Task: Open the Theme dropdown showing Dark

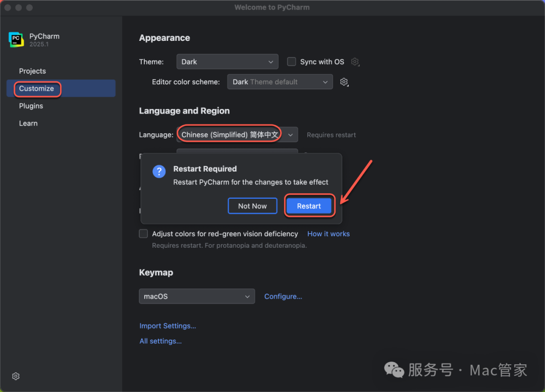Action: pyautogui.click(x=227, y=62)
